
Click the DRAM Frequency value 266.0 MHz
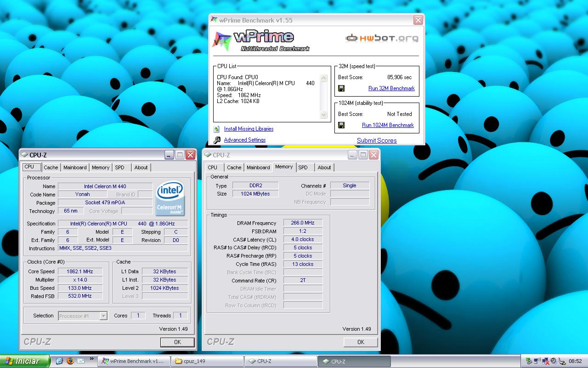coord(303,223)
